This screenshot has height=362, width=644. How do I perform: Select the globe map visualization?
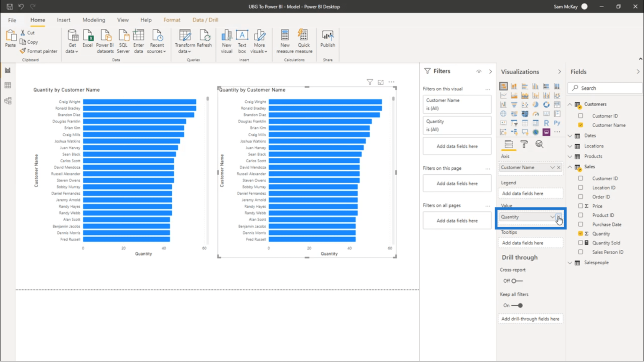click(x=503, y=114)
